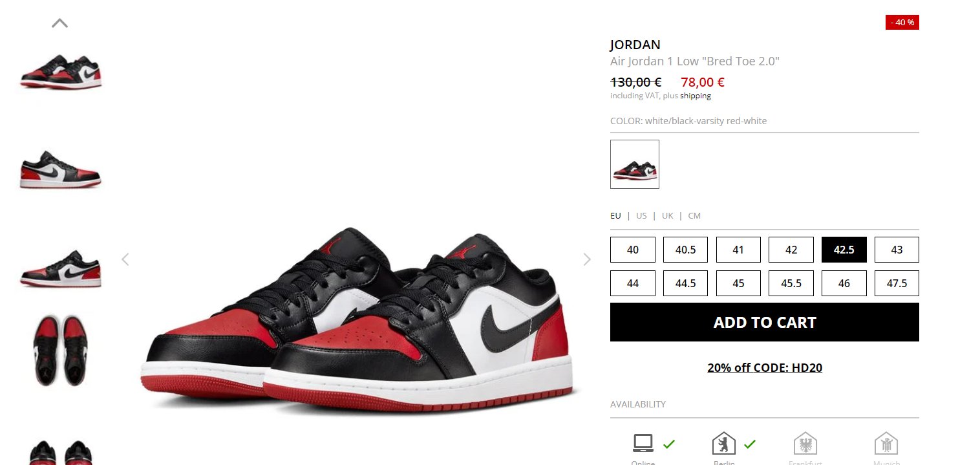Screen dimensions: 980x465
Task: Show previous product image with left arrow
Action: [x=125, y=259]
